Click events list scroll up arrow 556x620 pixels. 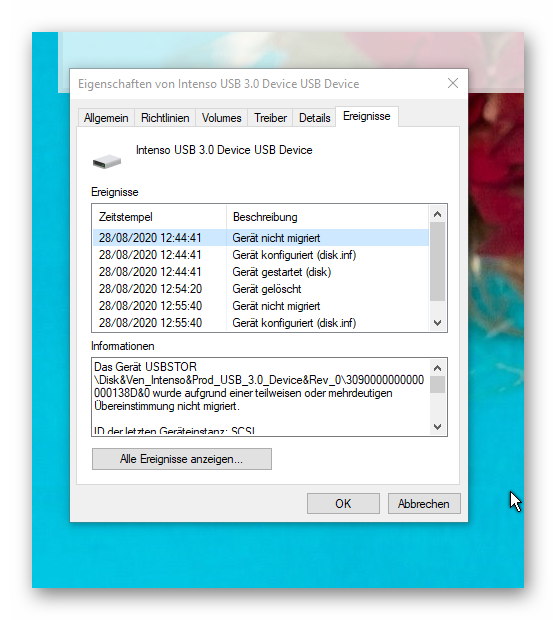[x=437, y=214]
